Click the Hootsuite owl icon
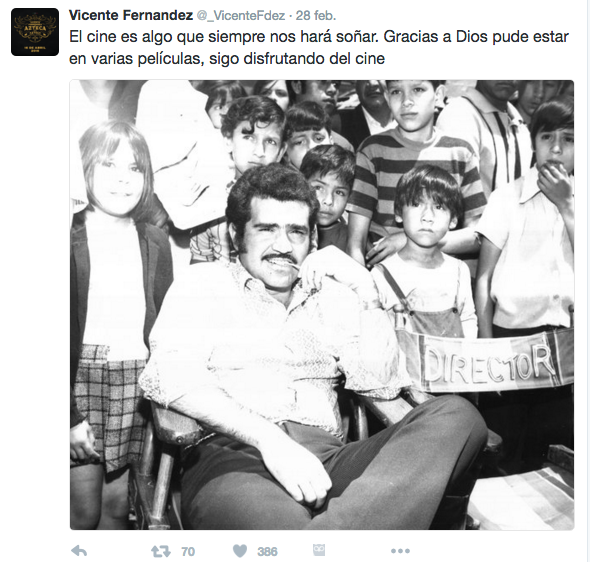Image resolution: width=590 pixels, height=562 pixels. pyautogui.click(x=319, y=550)
